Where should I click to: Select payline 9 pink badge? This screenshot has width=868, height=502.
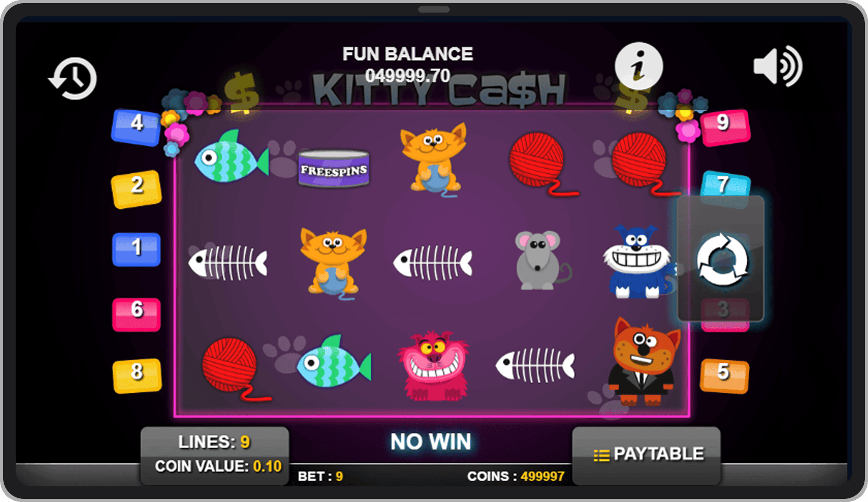tap(725, 127)
